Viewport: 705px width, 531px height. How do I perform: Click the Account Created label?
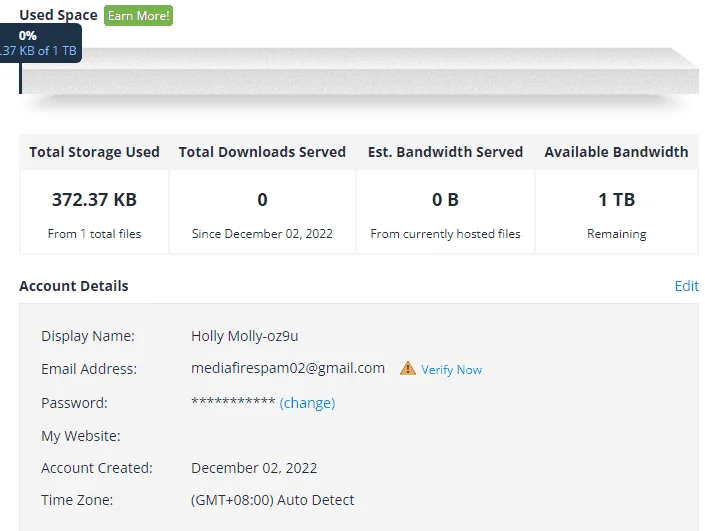(97, 468)
